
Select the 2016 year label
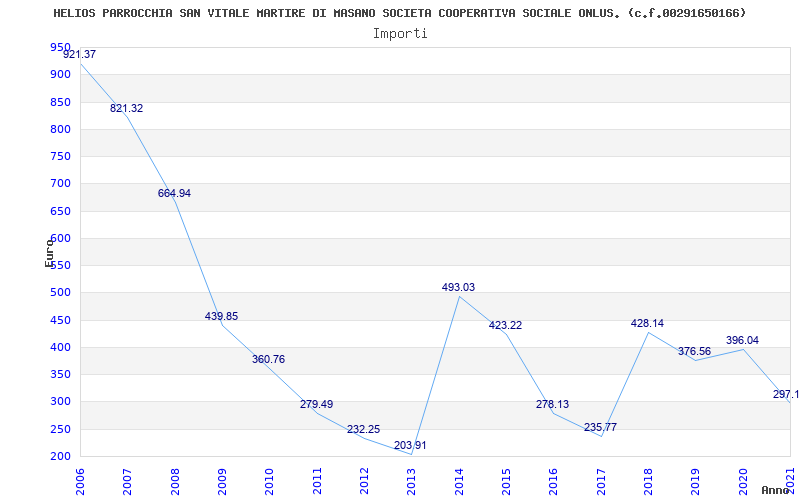click(x=554, y=482)
